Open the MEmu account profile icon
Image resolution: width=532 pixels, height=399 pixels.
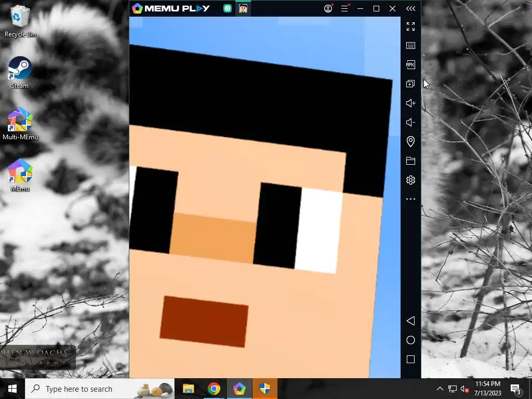point(328,8)
